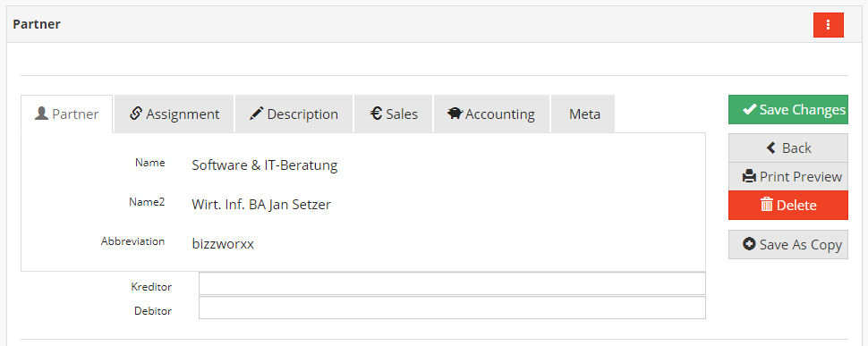
Task: Click the piggy bank icon on Accounting tab
Action: click(455, 114)
